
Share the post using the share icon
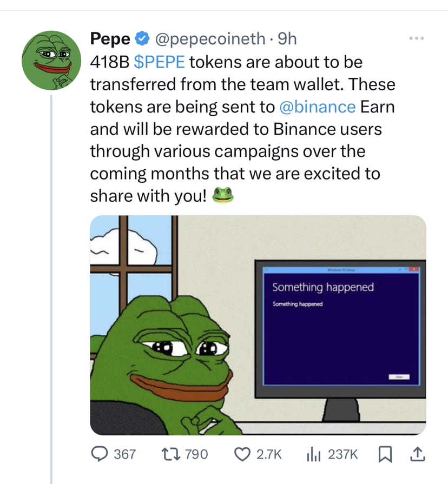417,454
